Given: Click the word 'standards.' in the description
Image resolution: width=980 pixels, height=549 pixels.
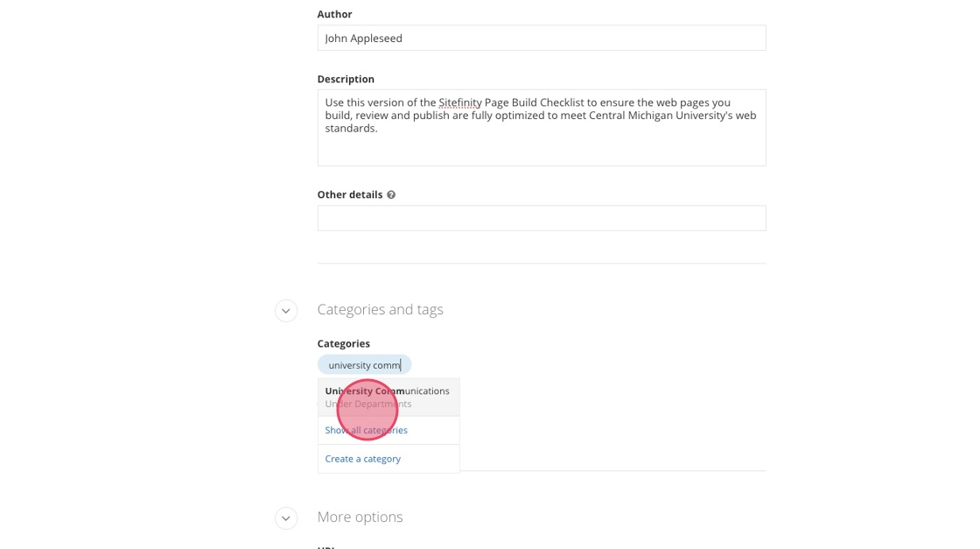Looking at the screenshot, I should (351, 129).
